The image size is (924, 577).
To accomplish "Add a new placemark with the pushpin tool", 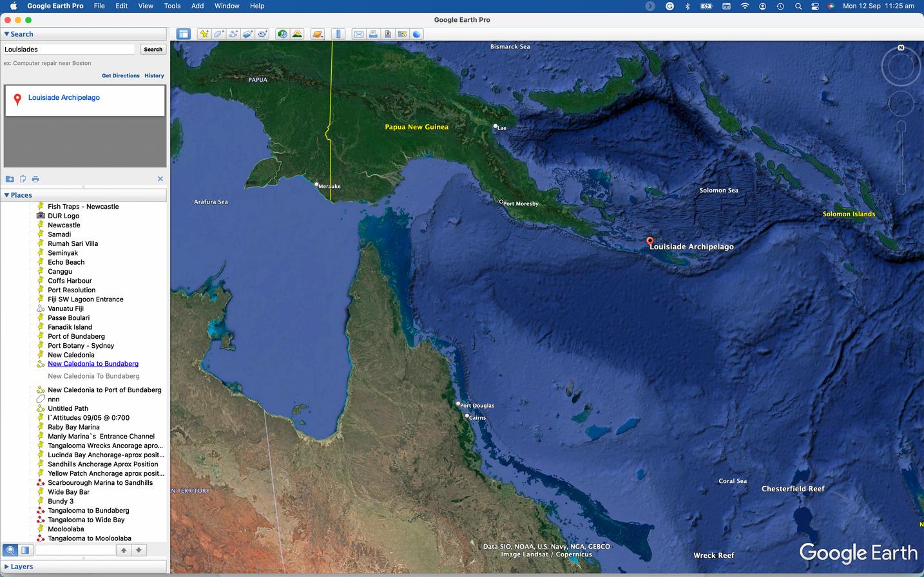I will pos(204,34).
